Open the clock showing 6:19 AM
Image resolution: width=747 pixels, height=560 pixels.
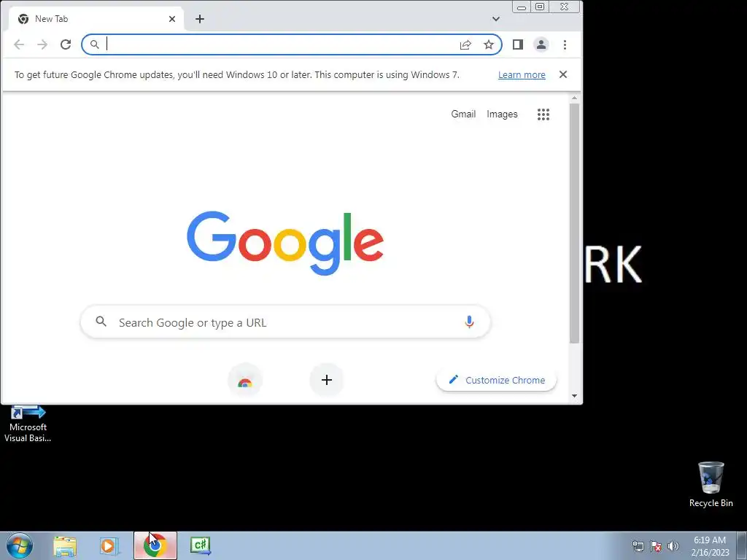[710, 546]
